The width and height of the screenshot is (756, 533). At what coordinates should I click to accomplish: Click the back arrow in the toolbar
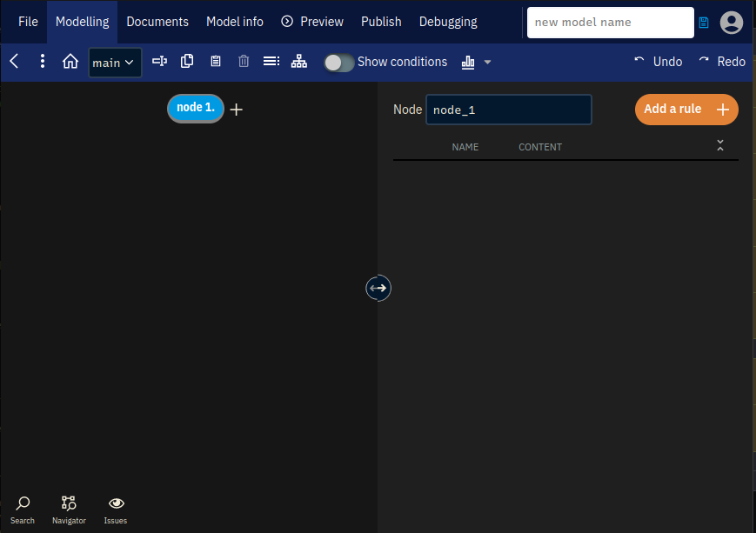point(15,62)
